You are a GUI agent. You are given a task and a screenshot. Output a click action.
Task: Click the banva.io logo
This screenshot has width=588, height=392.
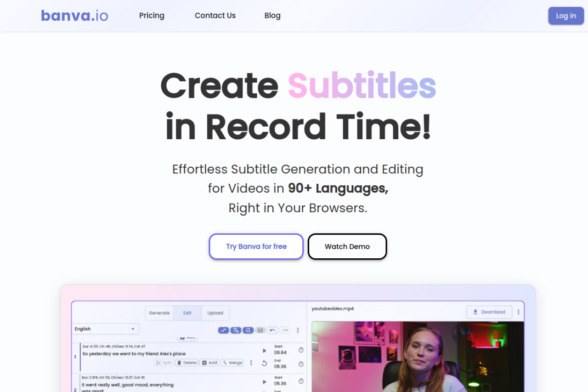pos(74,16)
